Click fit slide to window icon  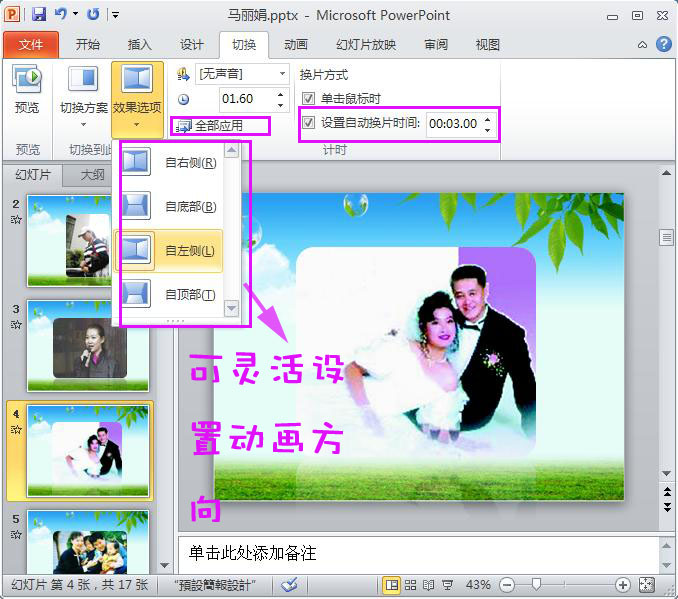[x=646, y=585]
